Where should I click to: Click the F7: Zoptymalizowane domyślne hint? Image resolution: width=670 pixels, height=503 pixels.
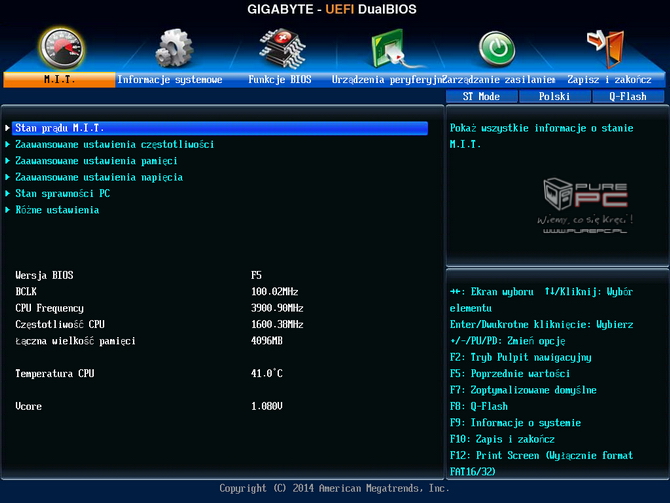(523, 390)
